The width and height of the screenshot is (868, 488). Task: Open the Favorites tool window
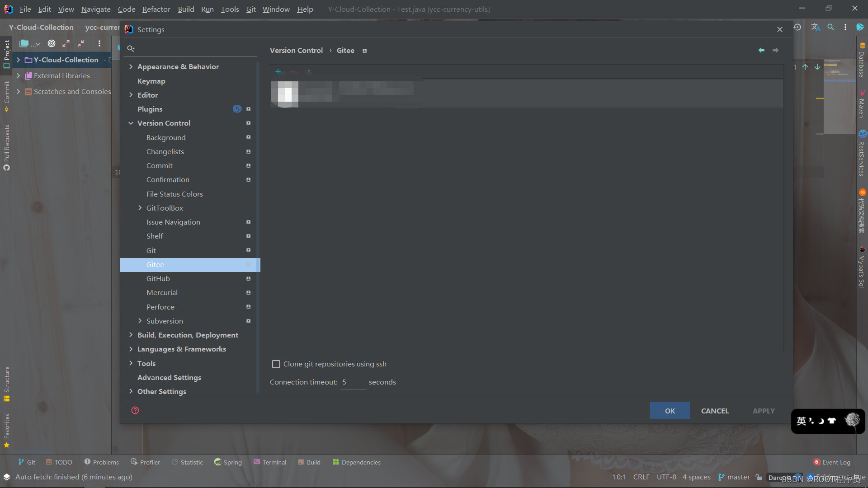point(7,430)
